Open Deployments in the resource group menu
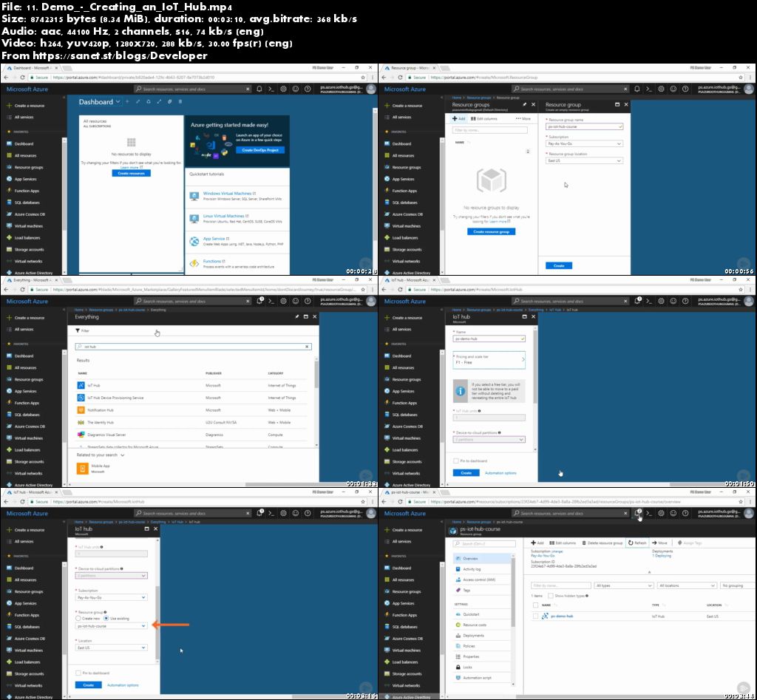The width and height of the screenshot is (757, 700). click(x=483, y=636)
